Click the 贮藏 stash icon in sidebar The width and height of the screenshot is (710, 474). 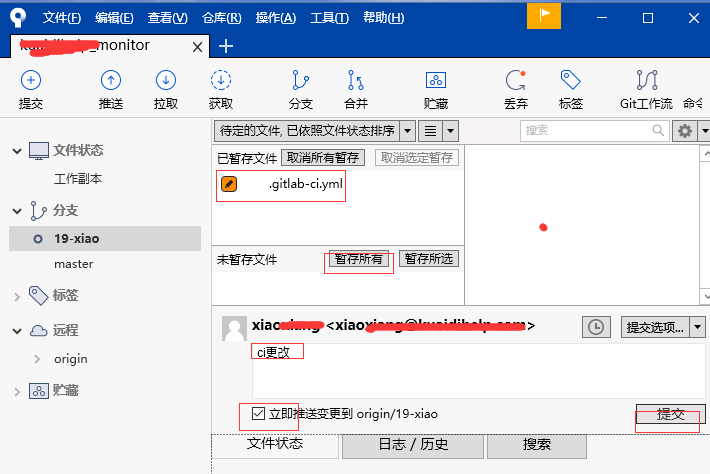pos(38,391)
